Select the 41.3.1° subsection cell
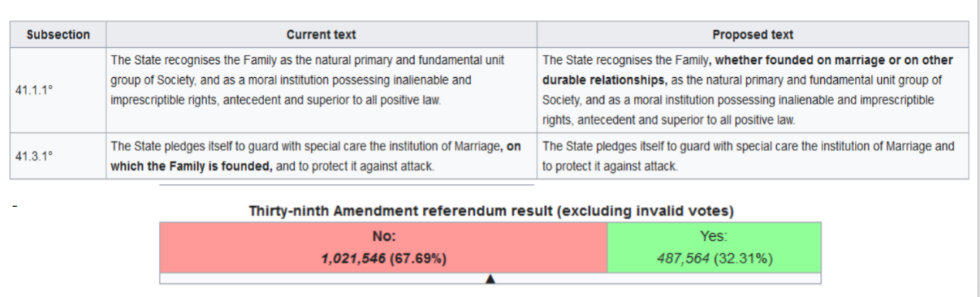Image resolution: width=980 pixels, height=297 pixels. [58, 156]
